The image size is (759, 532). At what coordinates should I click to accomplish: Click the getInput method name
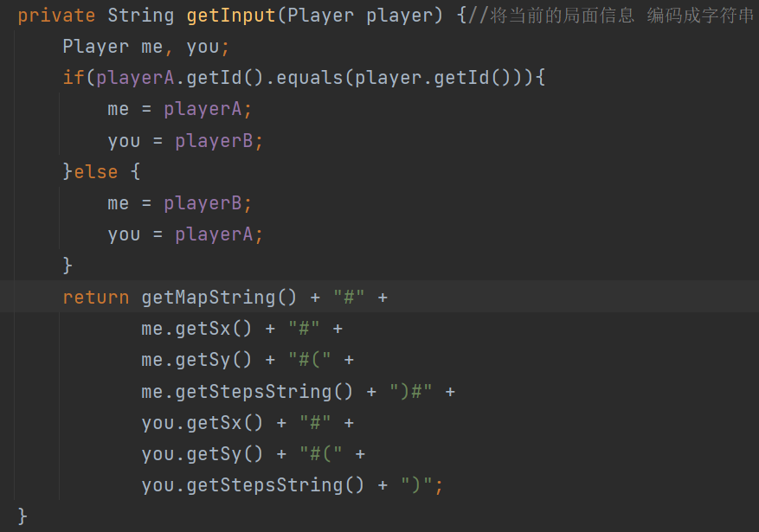coord(231,16)
